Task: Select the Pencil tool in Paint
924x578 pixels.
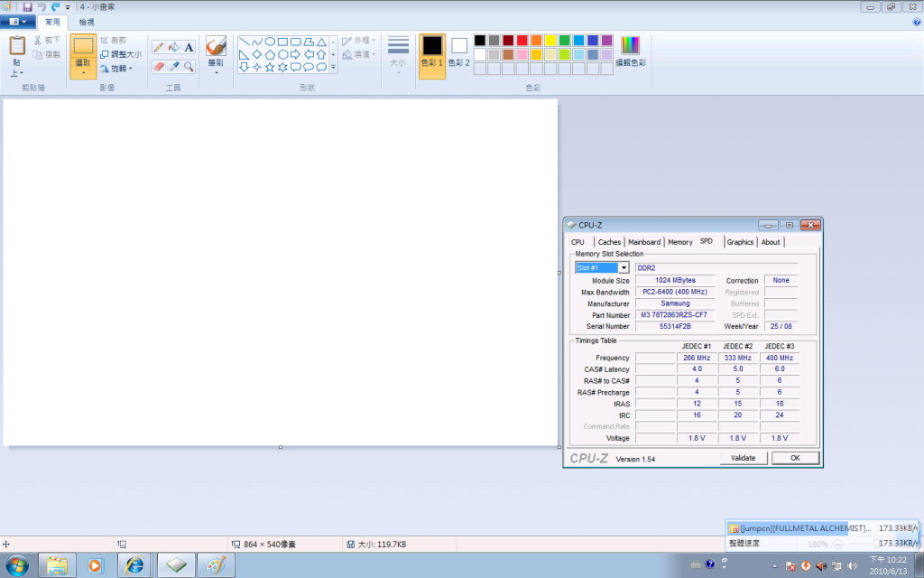Action: click(159, 47)
